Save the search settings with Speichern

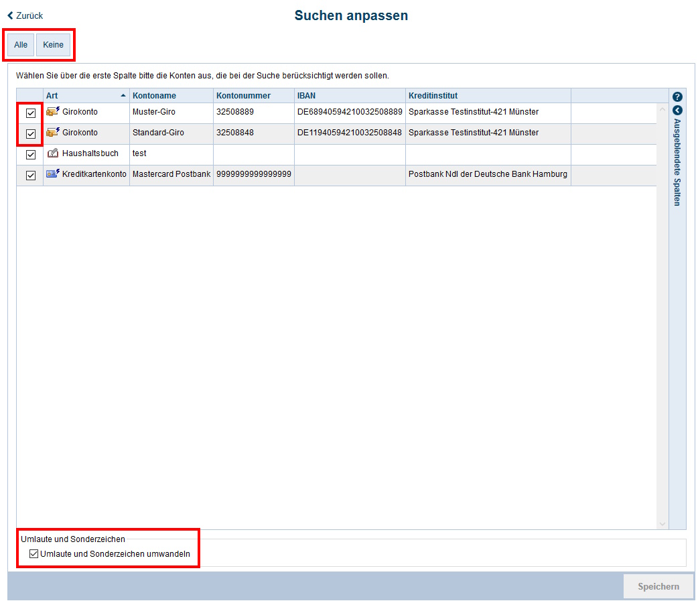[x=658, y=586]
